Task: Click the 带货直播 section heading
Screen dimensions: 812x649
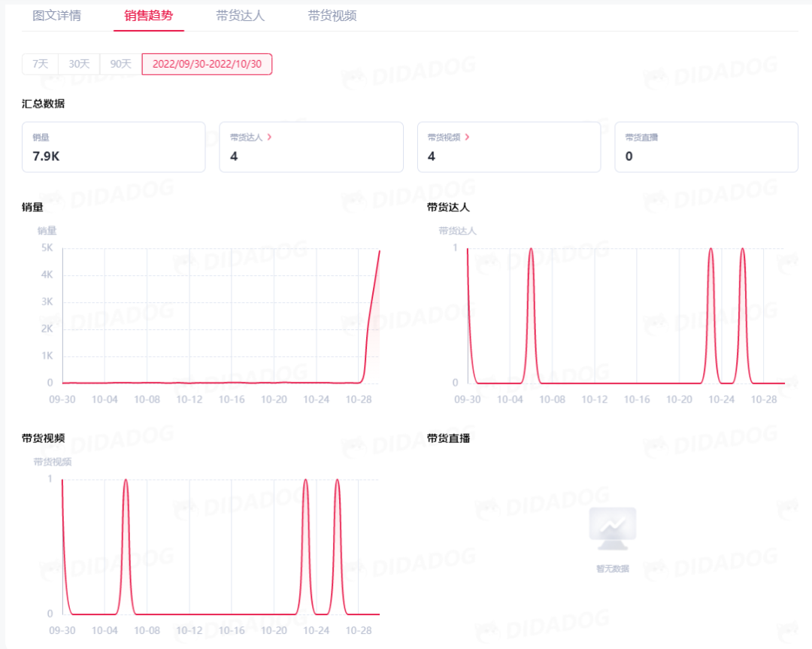Action: (x=448, y=438)
